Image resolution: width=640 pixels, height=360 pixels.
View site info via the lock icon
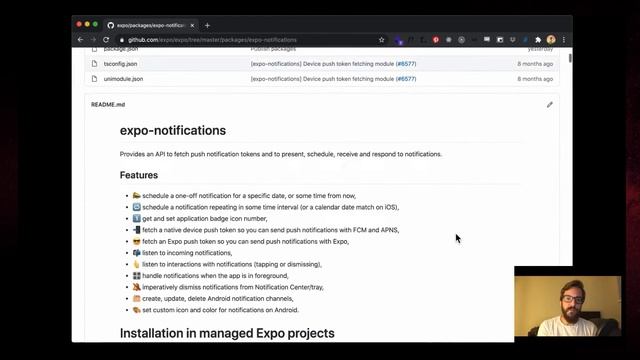[122, 40]
